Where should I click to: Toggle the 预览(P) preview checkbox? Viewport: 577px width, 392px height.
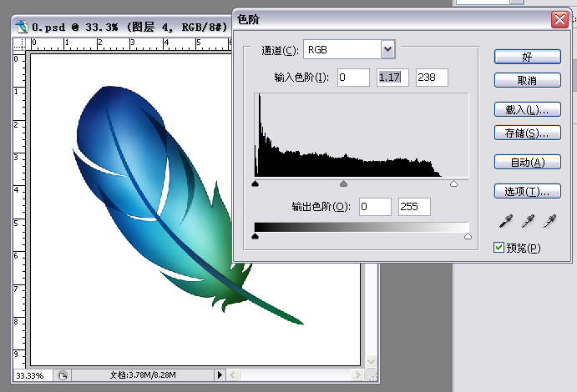coord(499,248)
